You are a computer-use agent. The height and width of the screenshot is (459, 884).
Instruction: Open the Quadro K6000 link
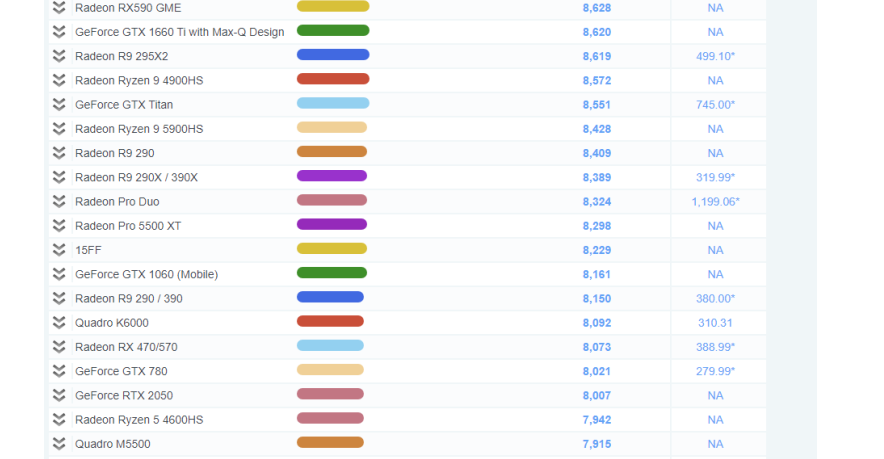112,323
